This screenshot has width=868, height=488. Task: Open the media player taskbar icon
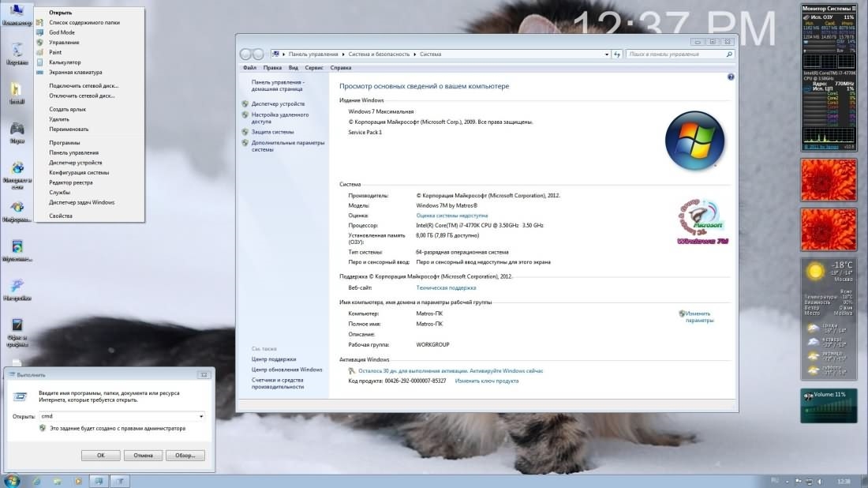point(78,482)
